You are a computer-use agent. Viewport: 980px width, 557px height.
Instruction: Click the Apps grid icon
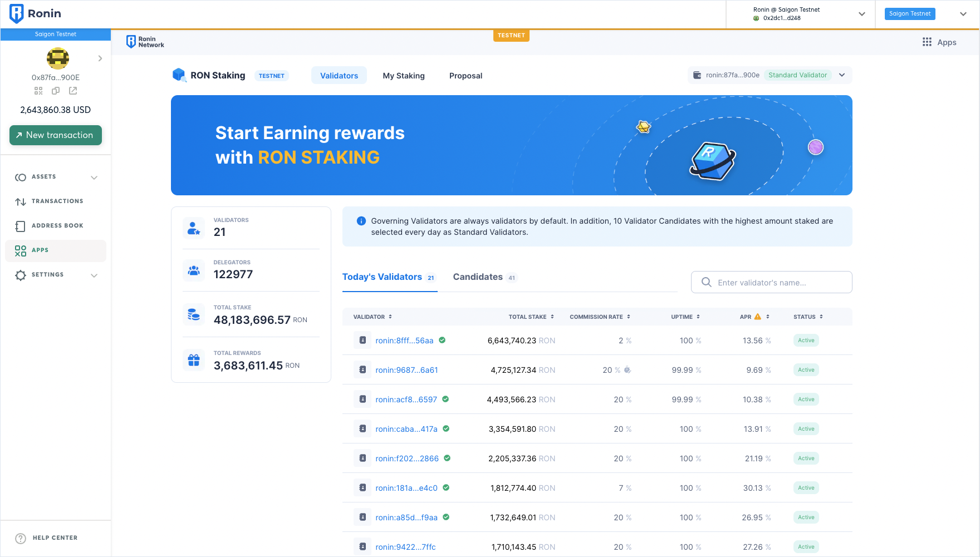(x=927, y=42)
